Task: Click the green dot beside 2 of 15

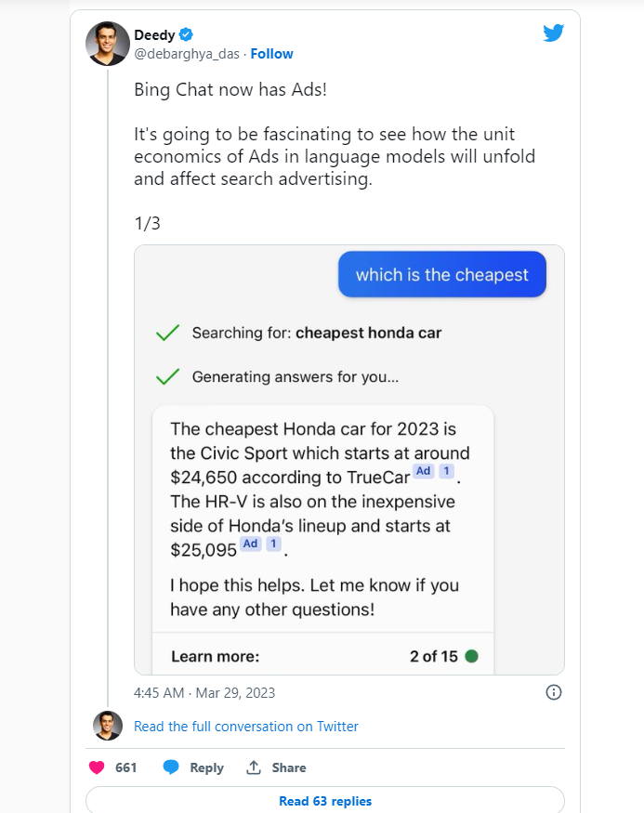Action: point(471,656)
